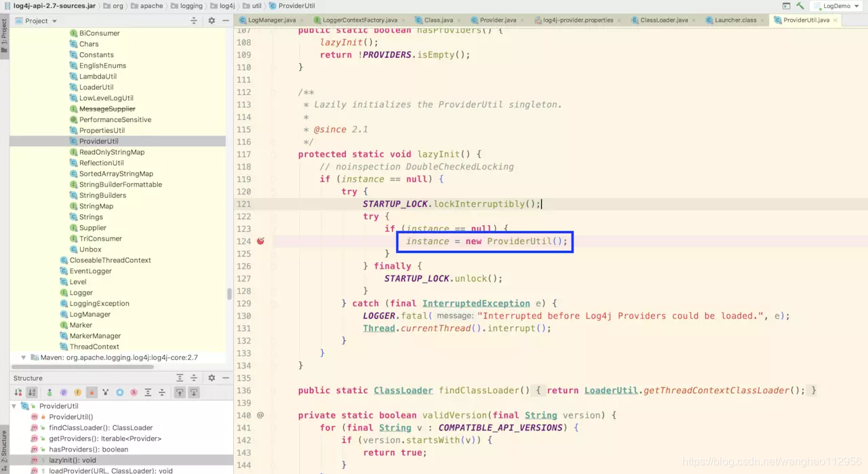Click LoaderUtil reference on line 136
Image resolution: width=868 pixels, height=474 pixels.
[611, 391]
